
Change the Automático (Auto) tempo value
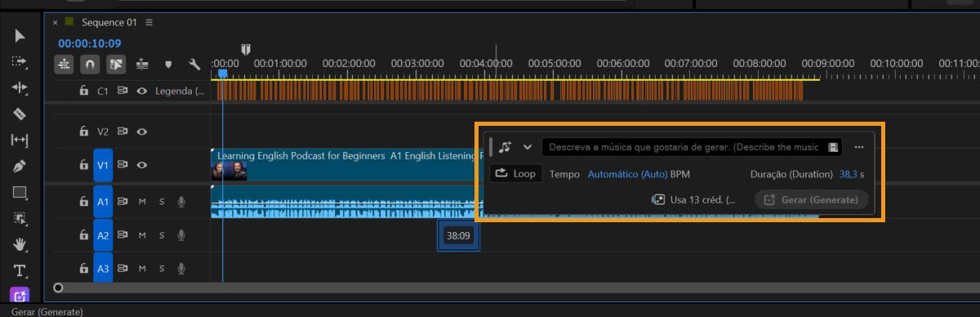point(627,174)
